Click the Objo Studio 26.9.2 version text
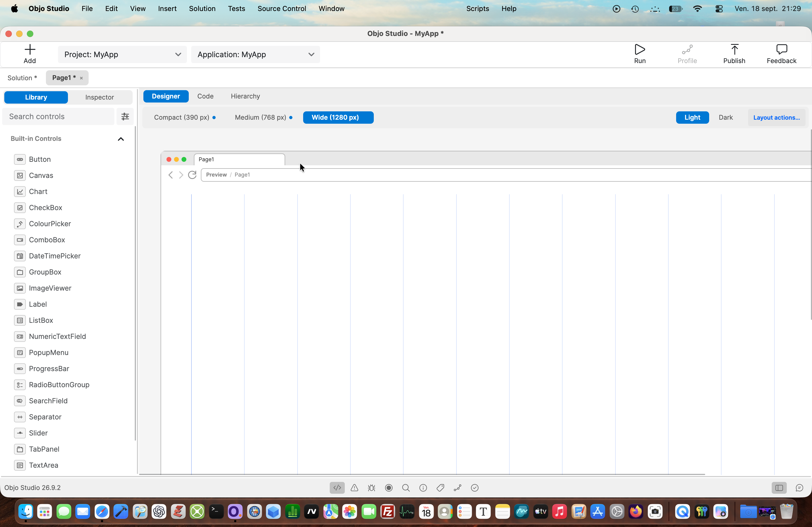The image size is (812, 527). pos(32,488)
